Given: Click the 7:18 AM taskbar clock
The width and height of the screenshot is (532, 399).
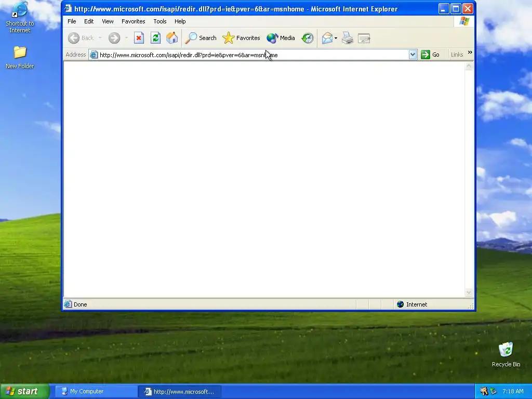Looking at the screenshot, I should coord(513,392).
